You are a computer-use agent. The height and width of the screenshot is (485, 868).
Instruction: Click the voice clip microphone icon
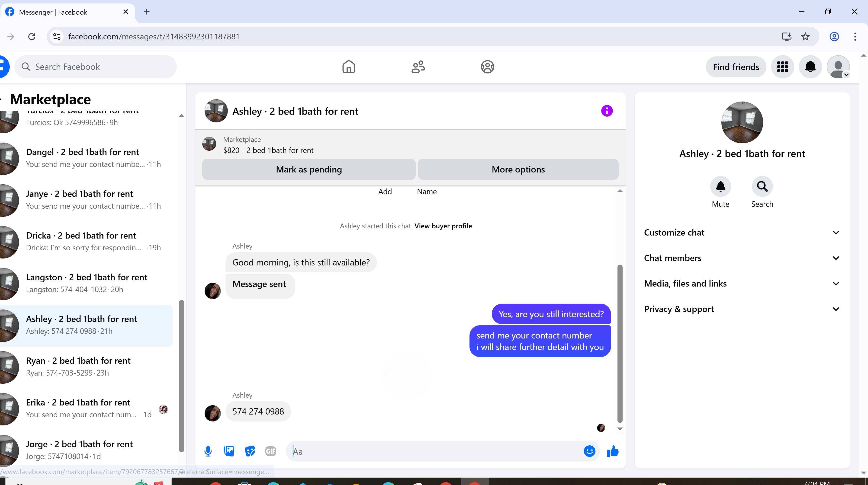[208, 451]
